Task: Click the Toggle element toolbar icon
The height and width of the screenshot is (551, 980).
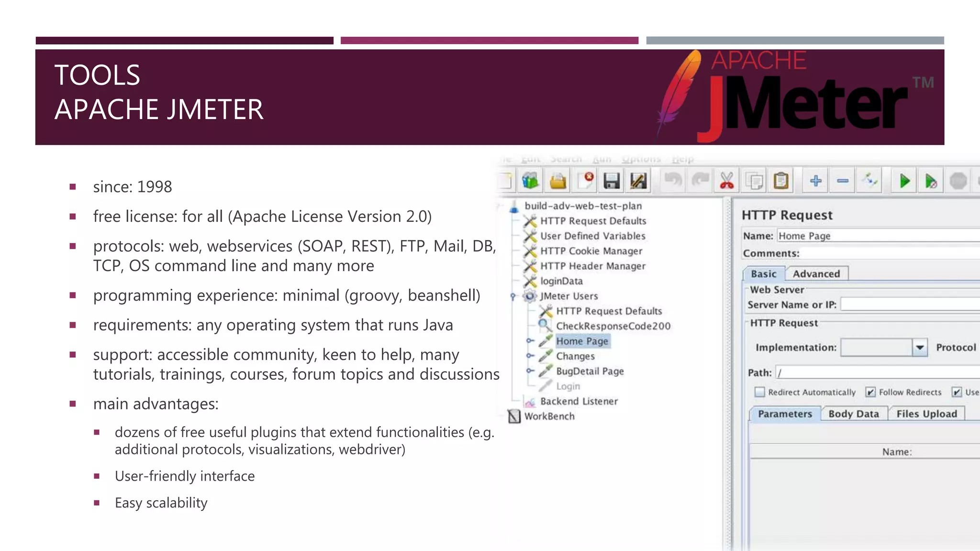Action: pyautogui.click(x=870, y=181)
